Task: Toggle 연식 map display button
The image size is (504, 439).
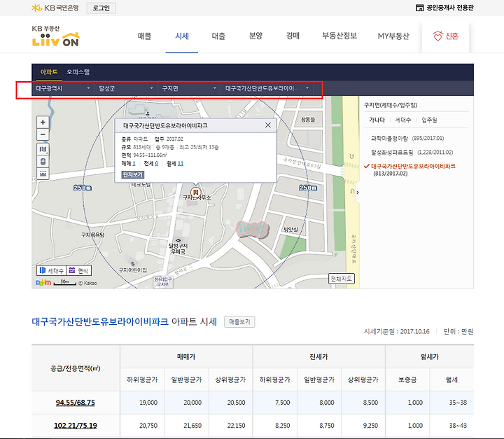Action: click(78, 271)
